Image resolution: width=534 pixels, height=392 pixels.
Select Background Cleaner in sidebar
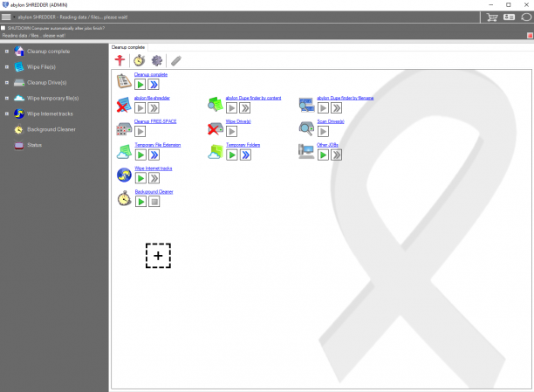point(51,129)
